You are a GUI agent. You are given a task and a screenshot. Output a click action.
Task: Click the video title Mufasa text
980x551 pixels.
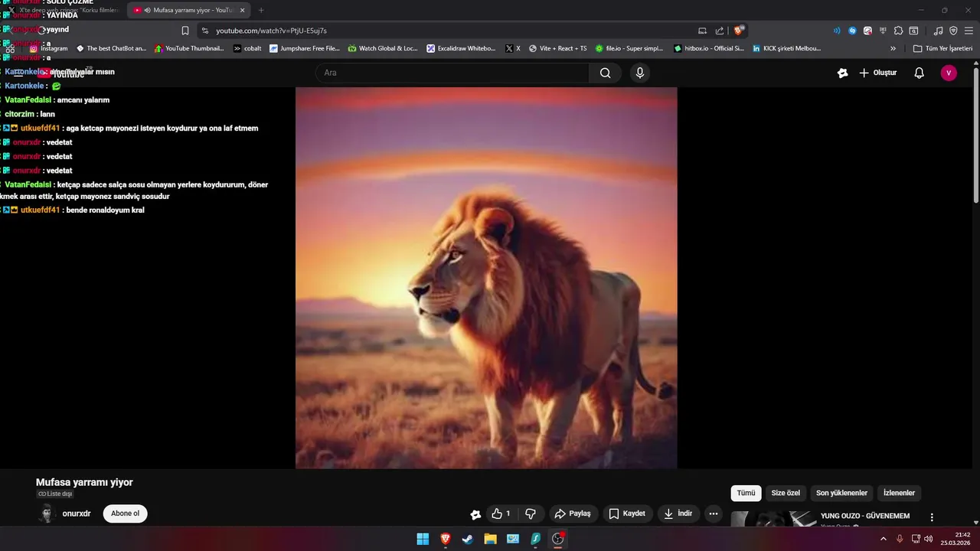84,482
